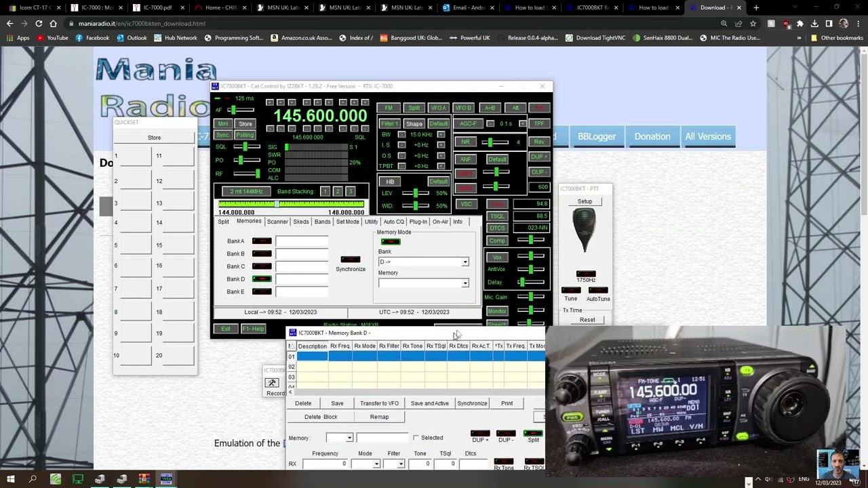Image resolution: width=868 pixels, height=488 pixels.
Task: Open the Facebook bookmark
Action: click(x=92, y=38)
